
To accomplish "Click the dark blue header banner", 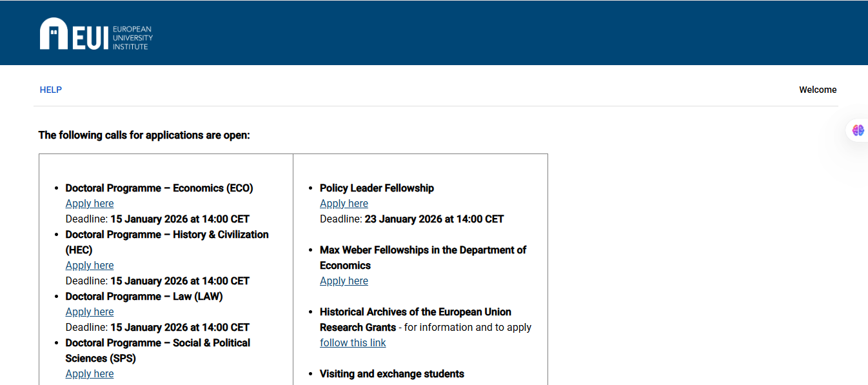I will click(434, 32).
